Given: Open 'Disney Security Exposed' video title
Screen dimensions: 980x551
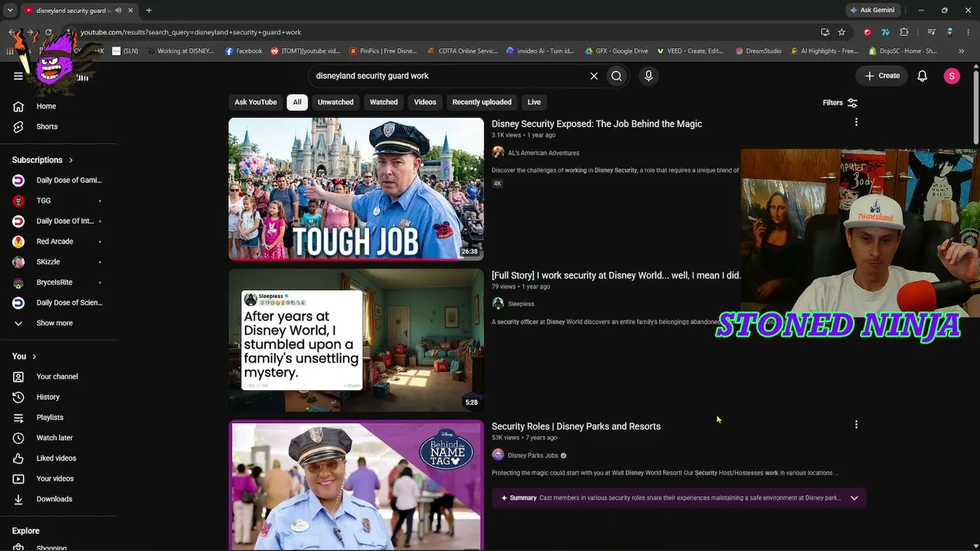Looking at the screenshot, I should pos(596,124).
